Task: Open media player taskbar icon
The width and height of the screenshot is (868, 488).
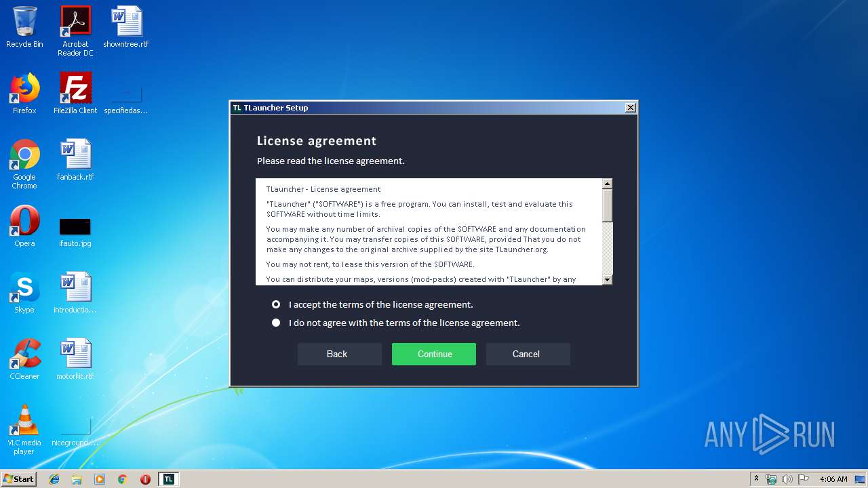Action: point(100,479)
